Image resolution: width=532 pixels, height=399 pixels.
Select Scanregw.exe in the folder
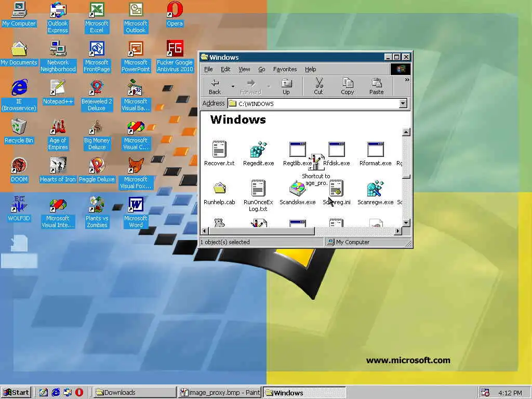[x=375, y=193]
